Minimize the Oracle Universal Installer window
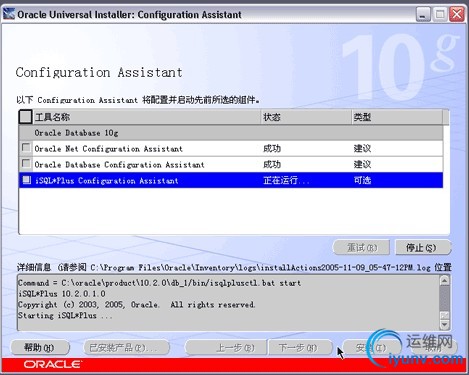The image size is (469, 375). [423, 15]
